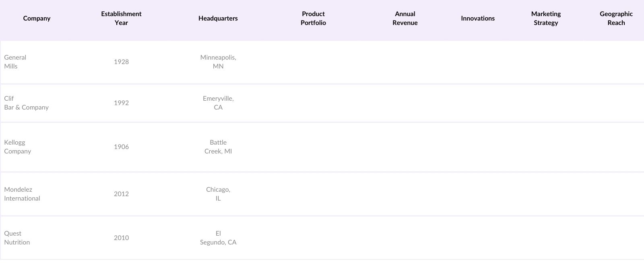644x263 pixels.
Task: Click the Innovations column header
Action: [478, 19]
